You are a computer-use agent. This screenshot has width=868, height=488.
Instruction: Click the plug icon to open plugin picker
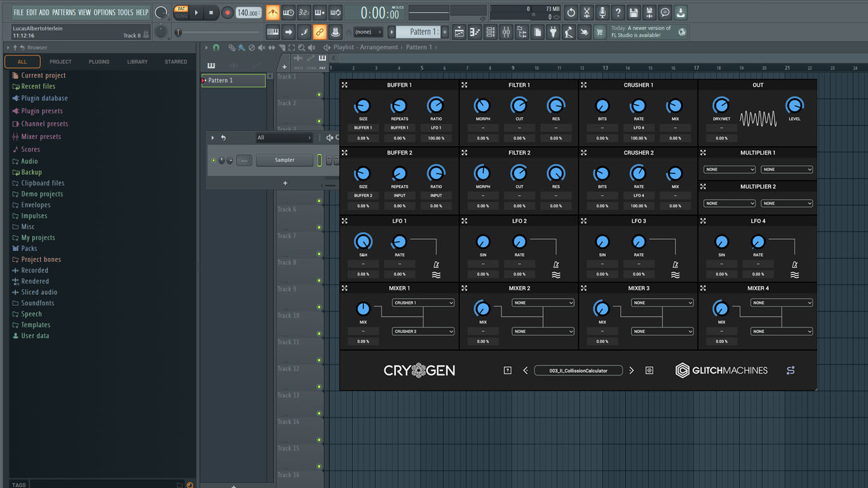click(553, 32)
